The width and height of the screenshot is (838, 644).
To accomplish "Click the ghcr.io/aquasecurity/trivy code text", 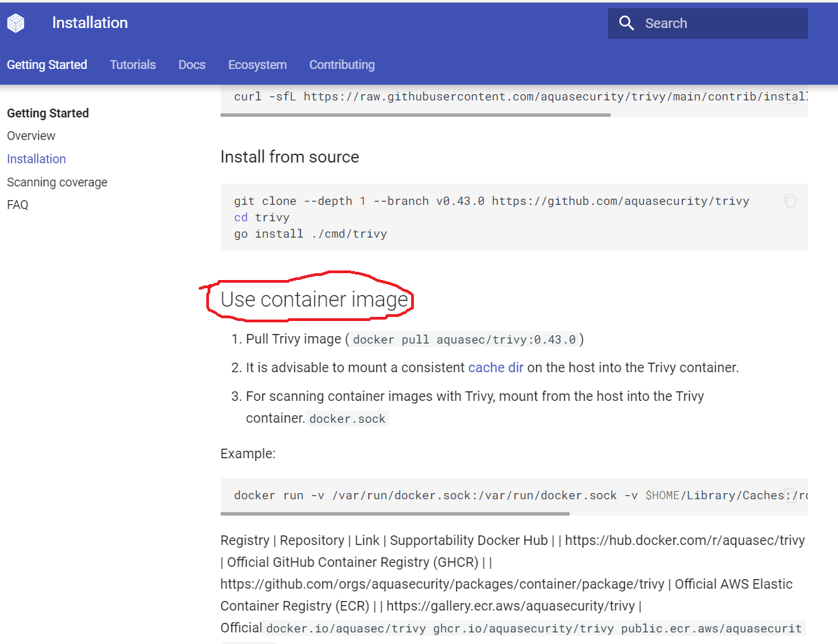I will point(524,628).
